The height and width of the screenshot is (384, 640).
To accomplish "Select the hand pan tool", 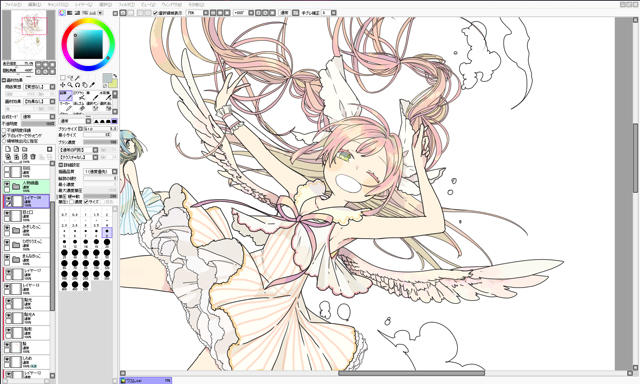I will point(85,85).
